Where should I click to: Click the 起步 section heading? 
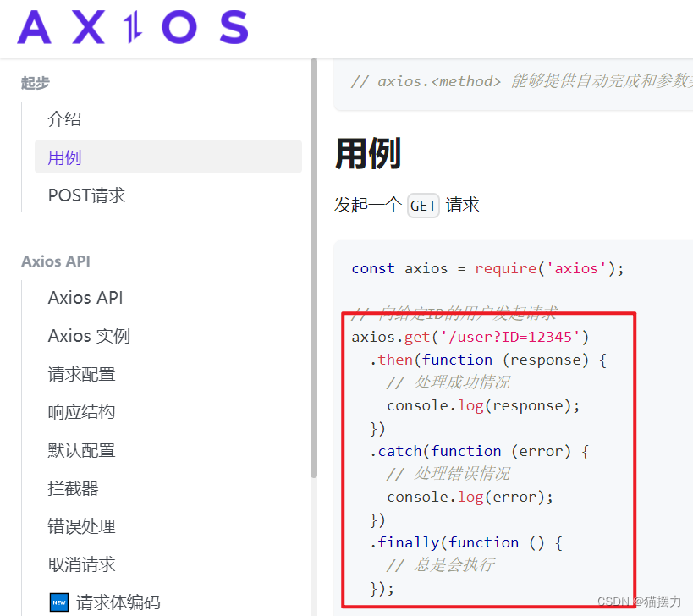click(x=36, y=83)
